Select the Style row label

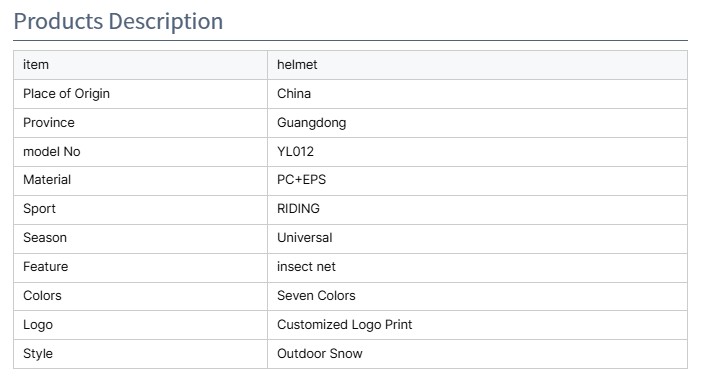point(38,354)
